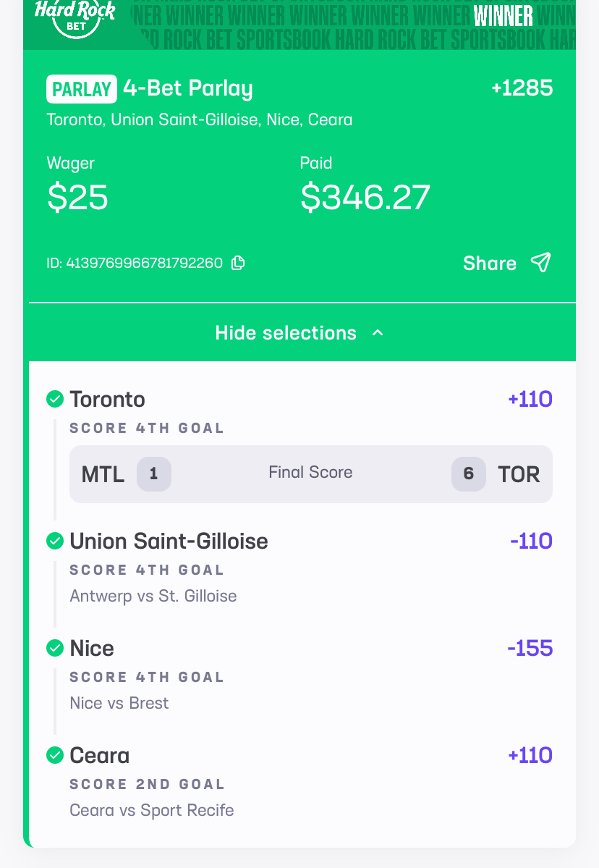This screenshot has height=868, width=599.
Task: Open the Nice vs Brest match link
Action: click(x=119, y=703)
